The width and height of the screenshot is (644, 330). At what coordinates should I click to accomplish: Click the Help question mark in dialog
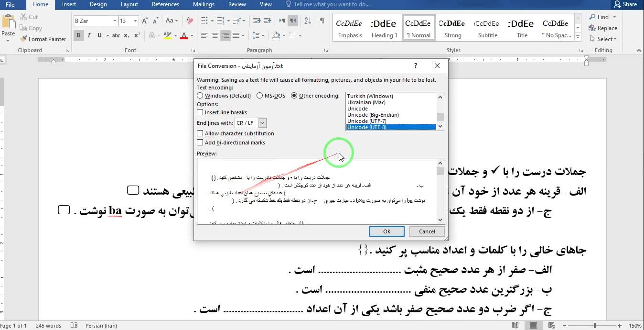click(415, 66)
